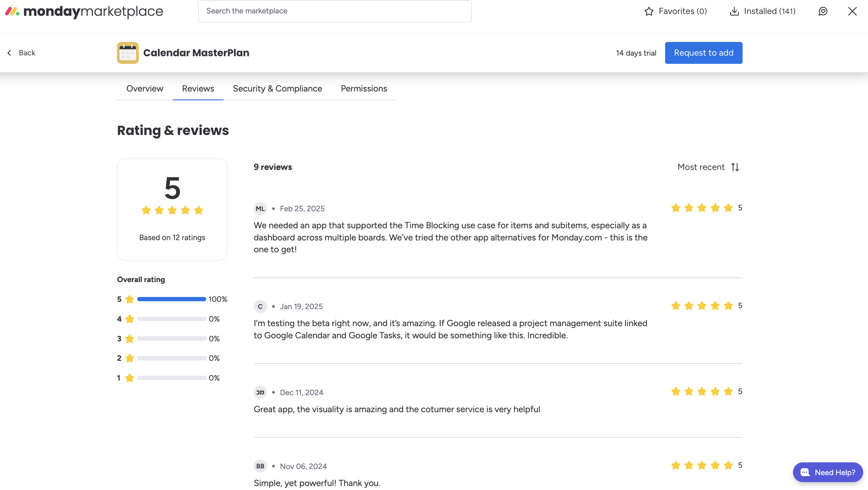Click the monday marketplace logo
This screenshot has height=490, width=868.
point(84,12)
